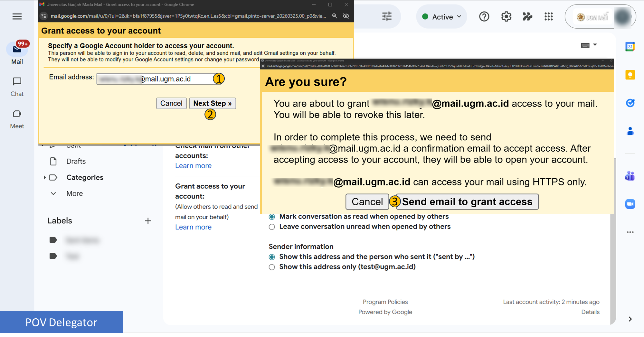Open the main menu hamburger icon

[x=17, y=16]
